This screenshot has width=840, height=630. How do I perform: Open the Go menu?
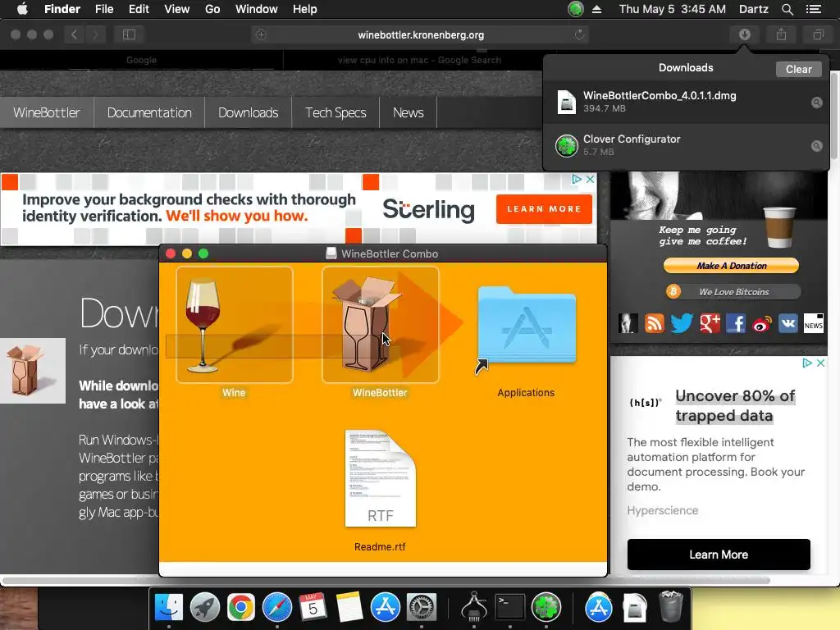pos(212,9)
